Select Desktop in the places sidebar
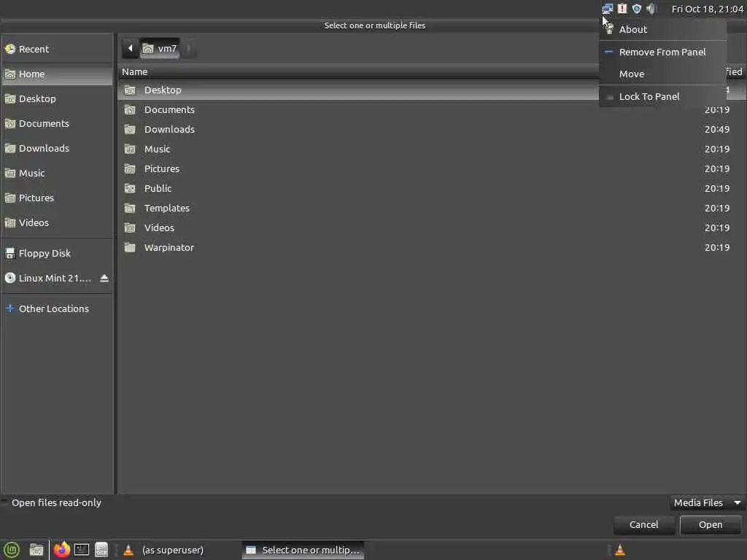Viewport: 747px width, 560px height. pyautogui.click(x=57, y=98)
